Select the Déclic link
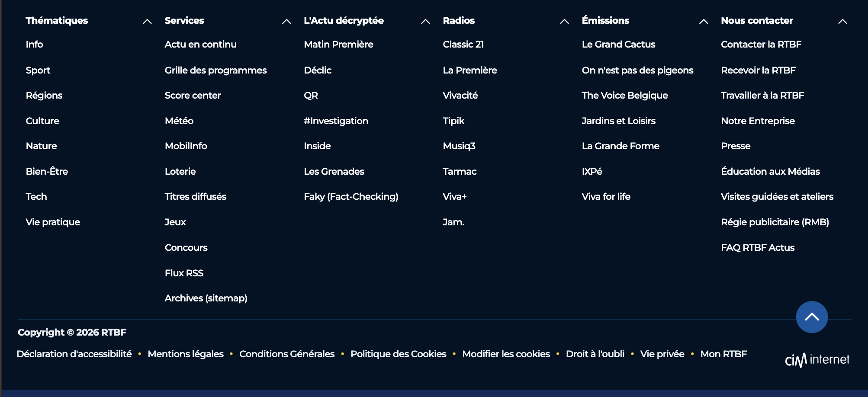The image size is (868, 397). coord(318,70)
